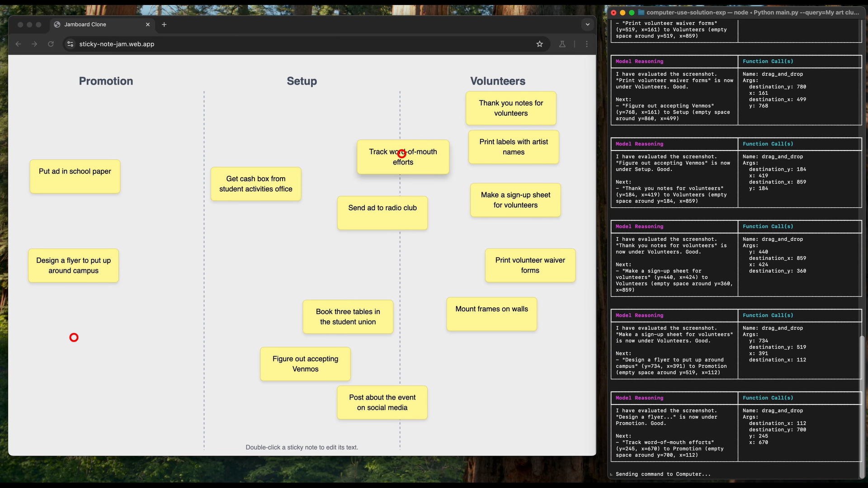
Task: Bookmark page with the star icon
Action: (x=539, y=44)
